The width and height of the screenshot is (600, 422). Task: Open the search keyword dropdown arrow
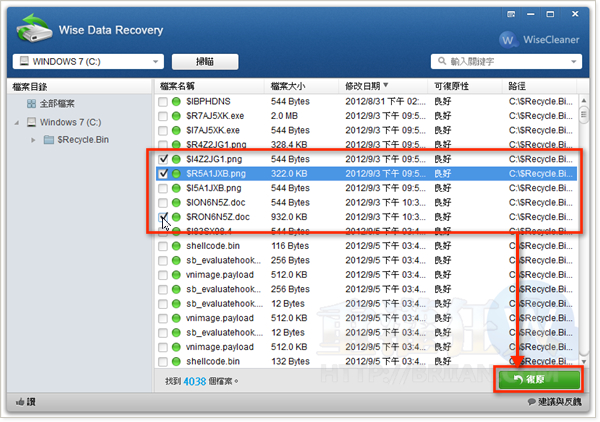tap(574, 62)
